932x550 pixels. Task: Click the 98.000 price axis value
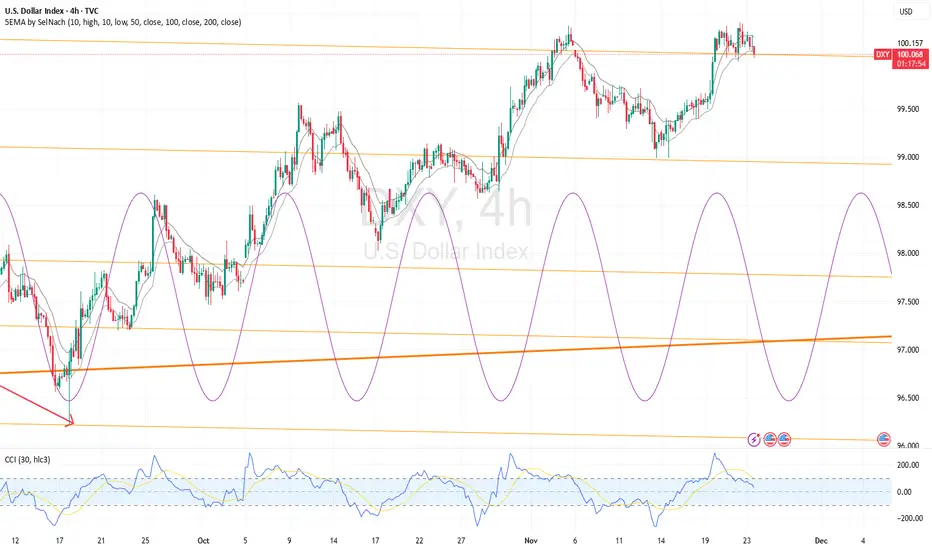click(908, 253)
